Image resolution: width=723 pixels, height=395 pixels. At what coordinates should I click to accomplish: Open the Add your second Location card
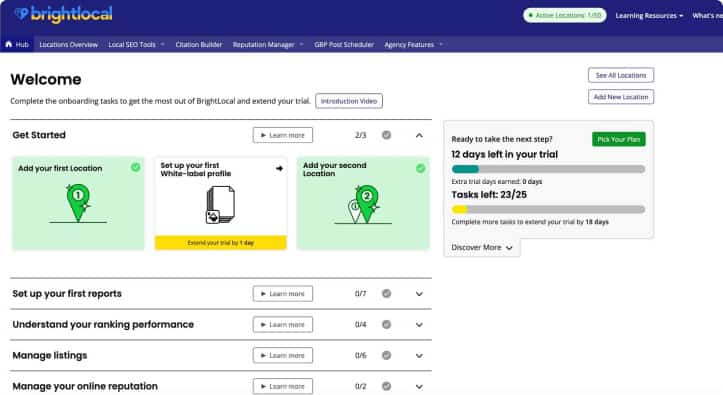pyautogui.click(x=363, y=203)
